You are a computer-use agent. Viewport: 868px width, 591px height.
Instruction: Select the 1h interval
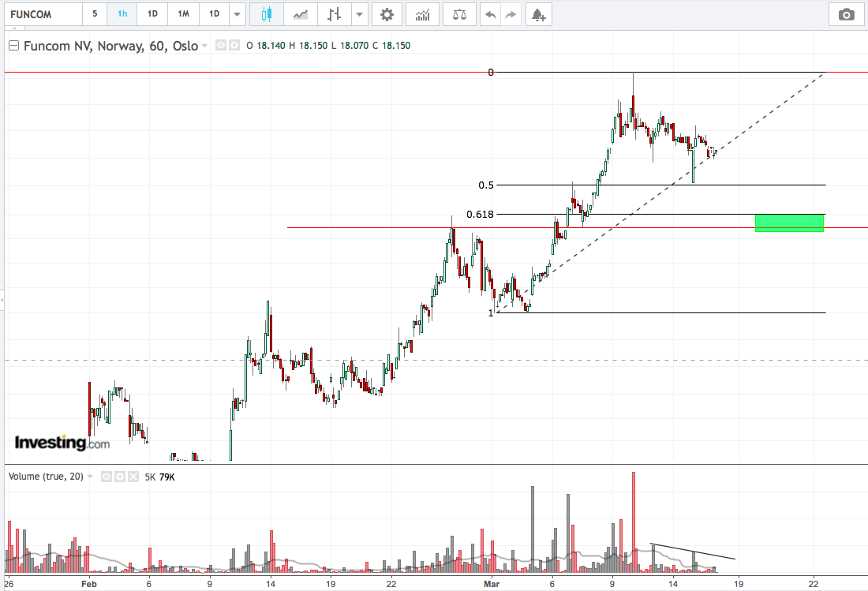pyautogui.click(x=122, y=14)
